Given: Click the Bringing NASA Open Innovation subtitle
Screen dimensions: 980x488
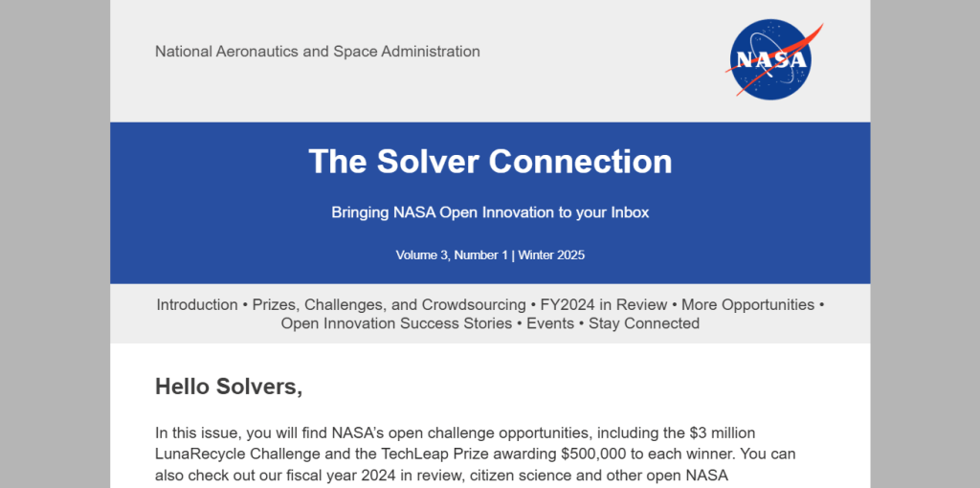Looking at the screenshot, I should [490, 212].
